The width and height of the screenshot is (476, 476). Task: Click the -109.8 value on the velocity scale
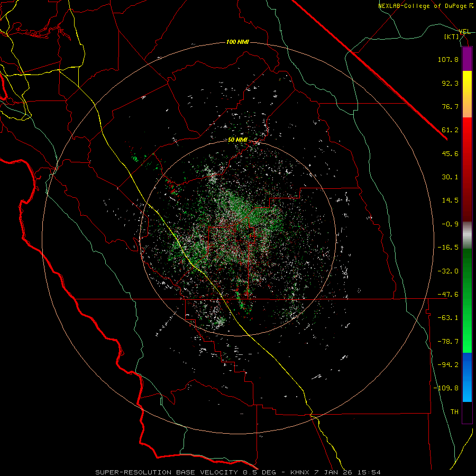click(446, 388)
